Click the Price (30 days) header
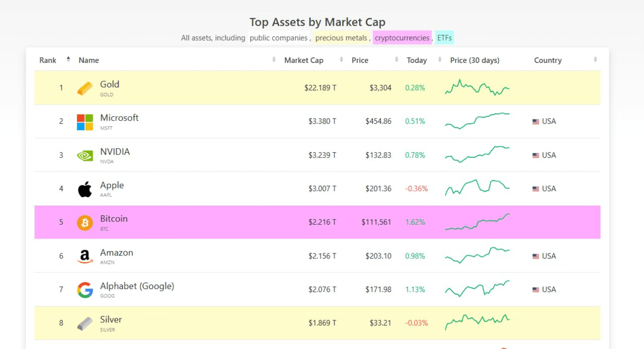This screenshot has width=644, height=349. click(475, 60)
